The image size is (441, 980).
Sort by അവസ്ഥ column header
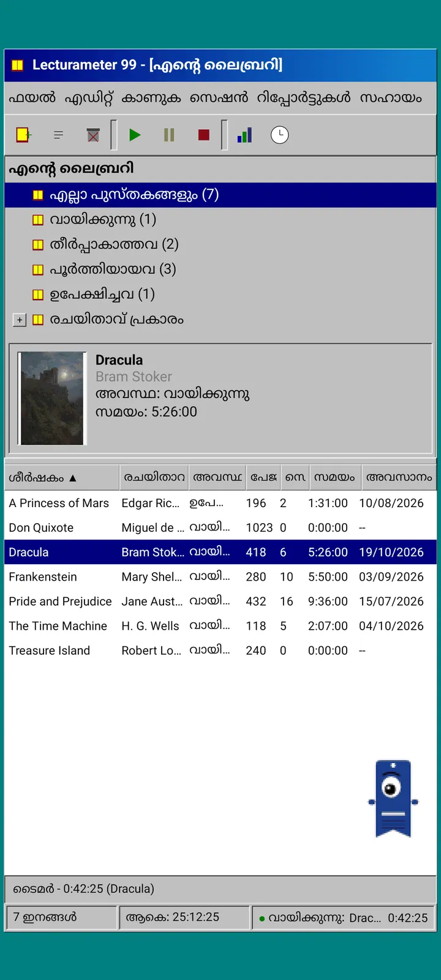pyautogui.click(x=217, y=478)
